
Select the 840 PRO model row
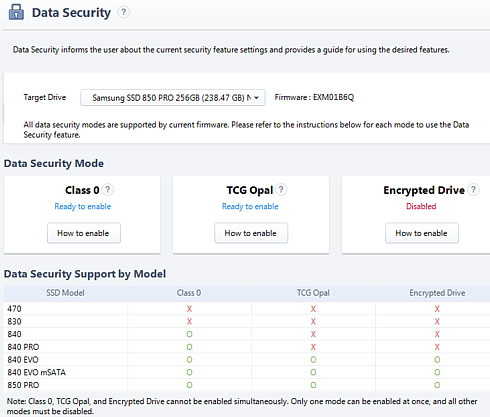click(x=247, y=347)
